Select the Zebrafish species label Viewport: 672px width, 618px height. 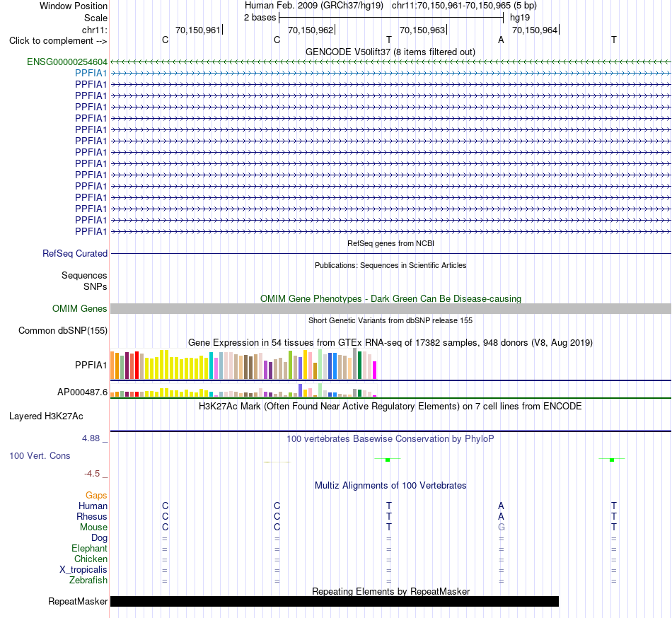coord(88,581)
